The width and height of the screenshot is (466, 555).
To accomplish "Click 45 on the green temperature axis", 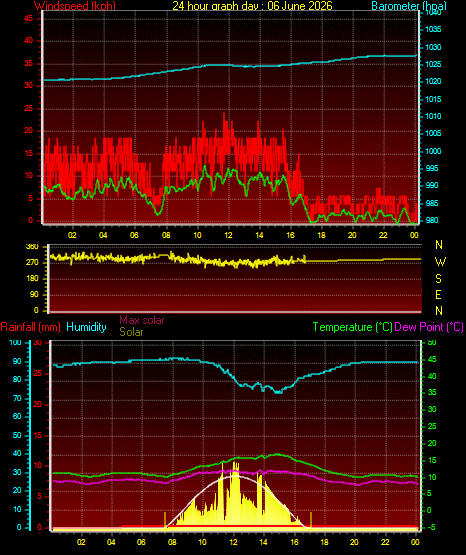I will (x=432, y=359).
